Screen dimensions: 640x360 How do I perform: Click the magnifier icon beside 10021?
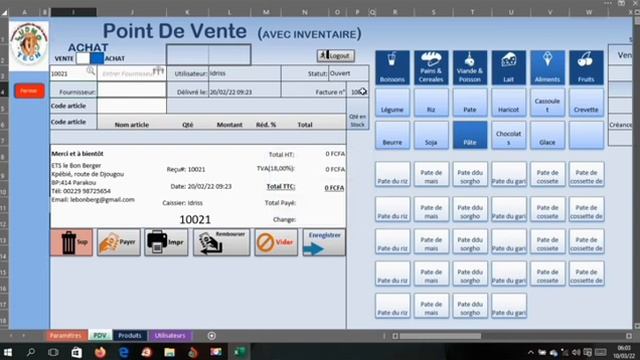tap(90, 71)
